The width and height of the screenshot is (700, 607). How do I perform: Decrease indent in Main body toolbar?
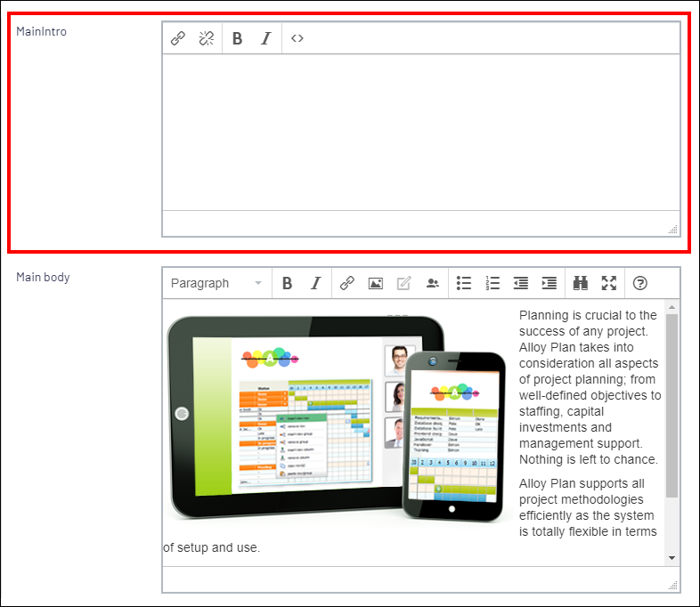click(x=521, y=283)
